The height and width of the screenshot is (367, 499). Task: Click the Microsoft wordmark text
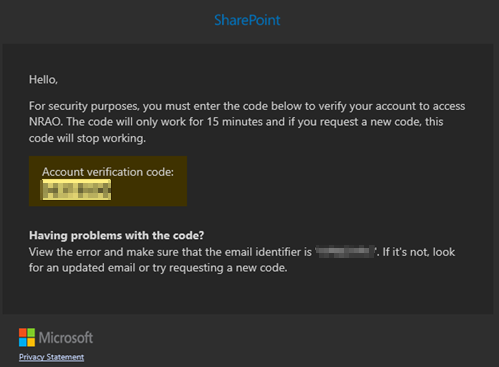point(66,338)
